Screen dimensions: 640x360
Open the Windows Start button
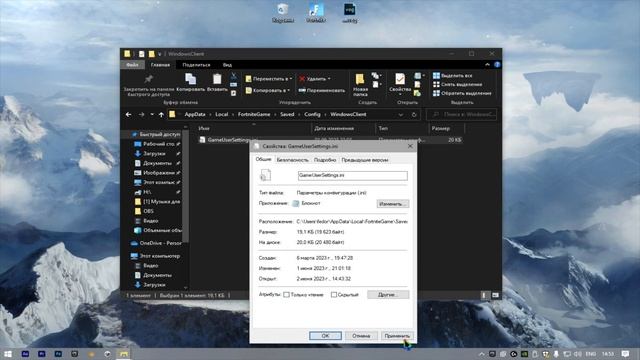coord(8,354)
